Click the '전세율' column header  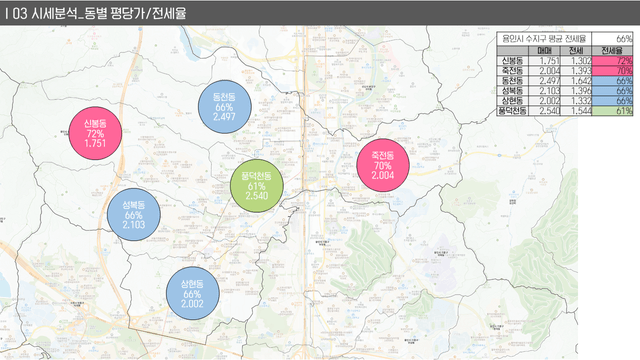click(612, 51)
